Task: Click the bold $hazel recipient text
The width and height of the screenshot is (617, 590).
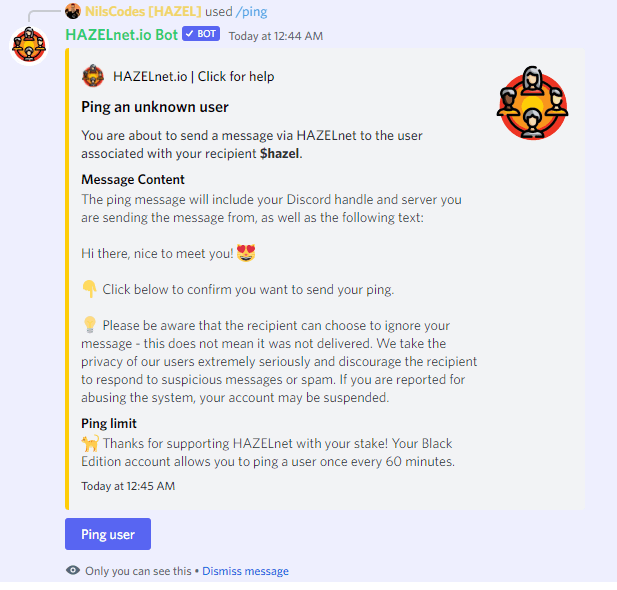Action: 279,154
